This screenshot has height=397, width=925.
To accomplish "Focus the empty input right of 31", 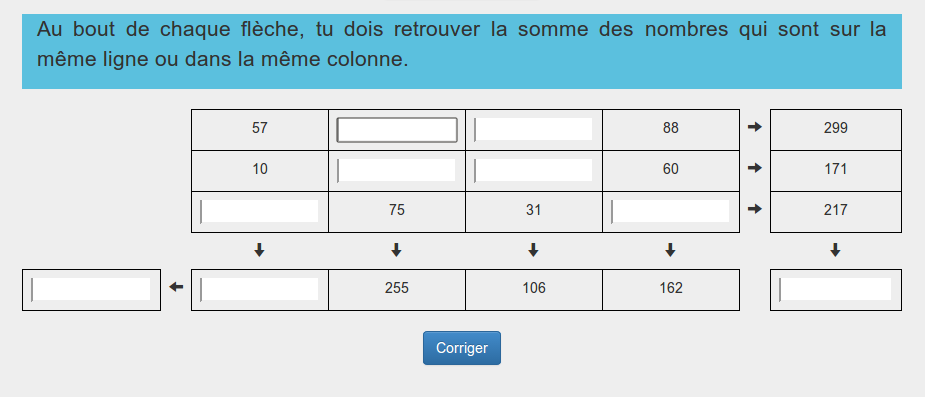I will (x=670, y=211).
